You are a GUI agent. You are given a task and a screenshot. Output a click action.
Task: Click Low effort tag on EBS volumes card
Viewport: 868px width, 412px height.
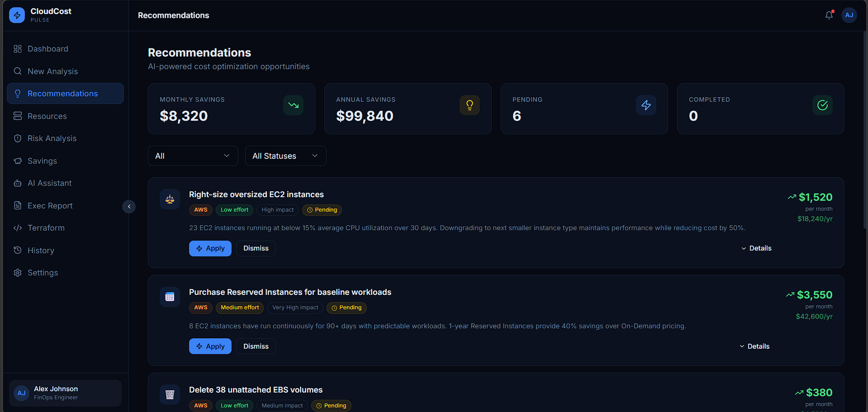tap(234, 406)
